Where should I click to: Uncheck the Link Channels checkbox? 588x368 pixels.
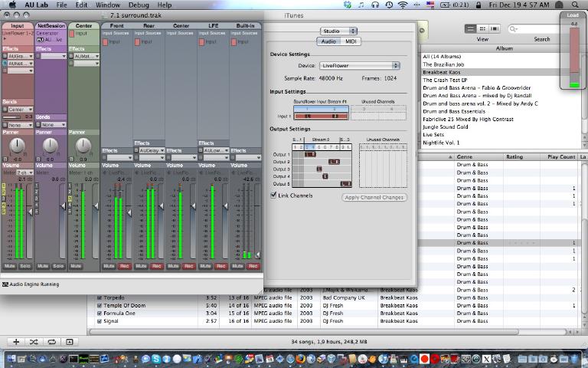pos(274,195)
